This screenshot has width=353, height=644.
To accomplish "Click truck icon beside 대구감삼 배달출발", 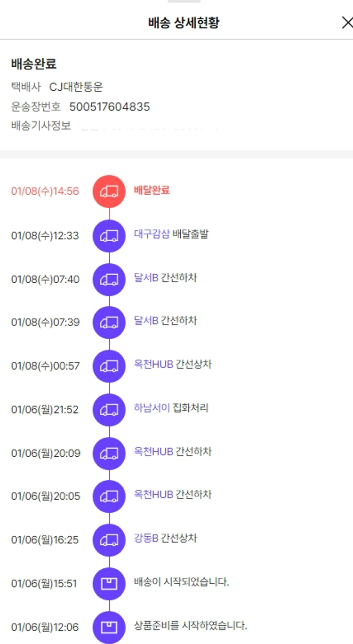I will point(109,235).
